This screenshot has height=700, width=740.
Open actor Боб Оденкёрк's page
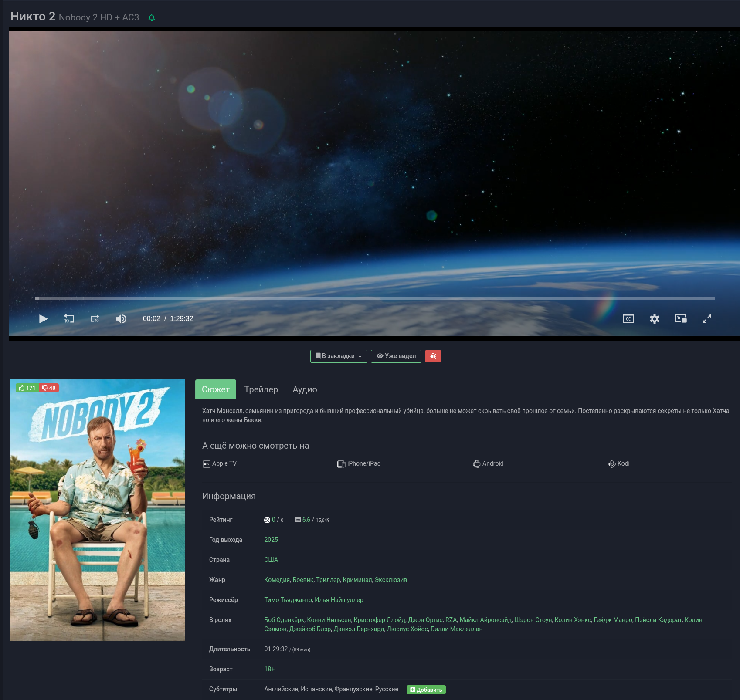[x=284, y=620]
